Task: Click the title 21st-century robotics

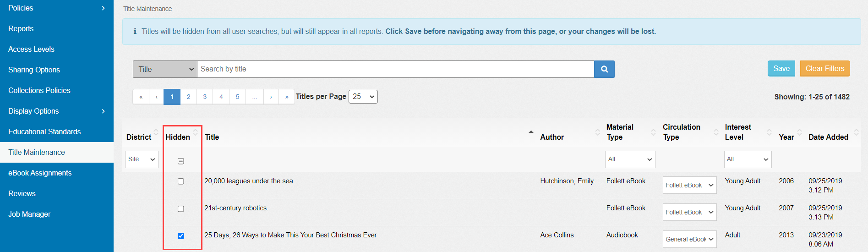Action: point(236,208)
